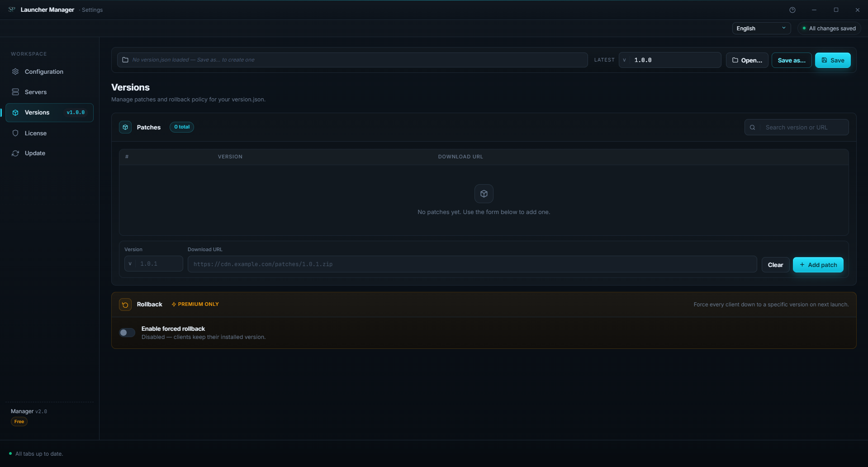The image size is (868, 467).
Task: Open Configuration section
Action: click(49, 71)
